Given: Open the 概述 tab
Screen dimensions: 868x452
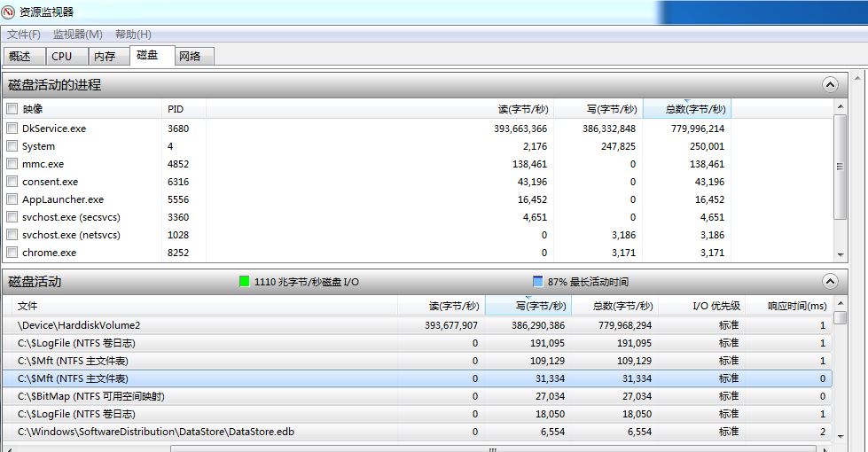Looking at the screenshot, I should [20, 56].
